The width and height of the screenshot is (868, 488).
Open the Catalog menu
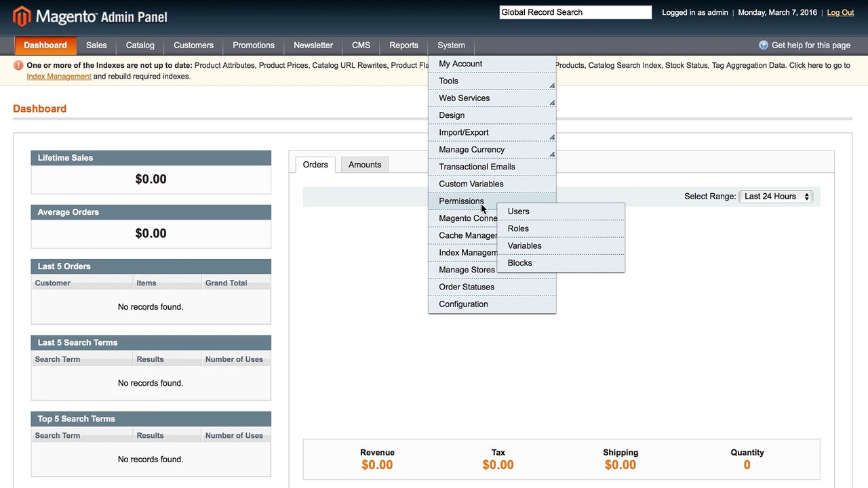coord(140,45)
